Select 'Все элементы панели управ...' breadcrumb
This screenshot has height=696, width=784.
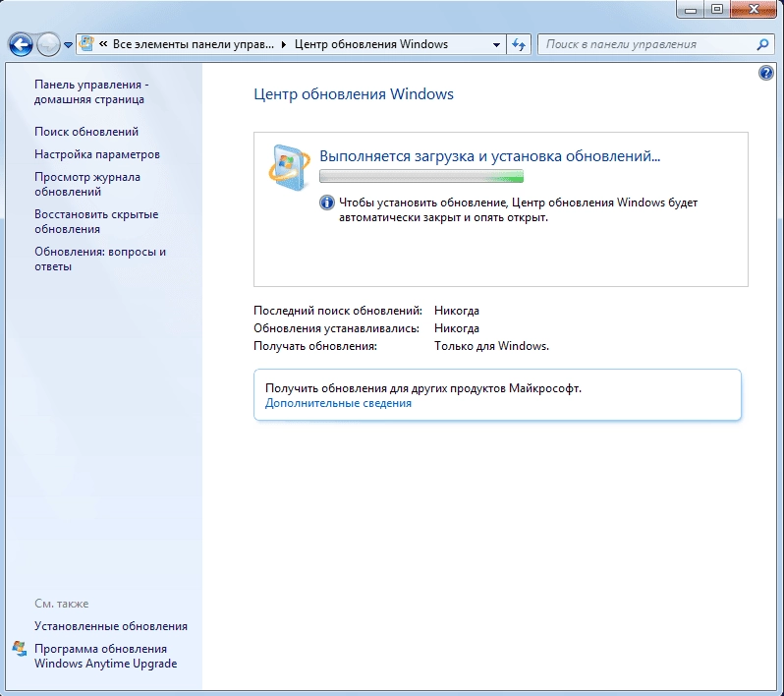point(193,44)
